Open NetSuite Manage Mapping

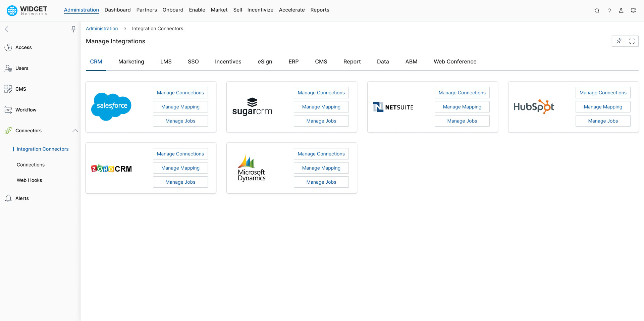click(x=462, y=107)
